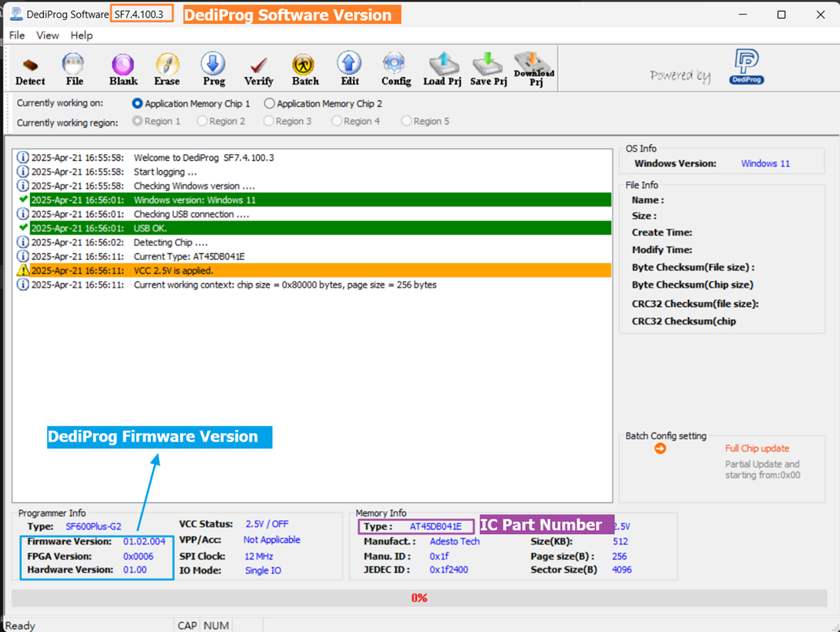Click the 0% progress bar

point(419,598)
